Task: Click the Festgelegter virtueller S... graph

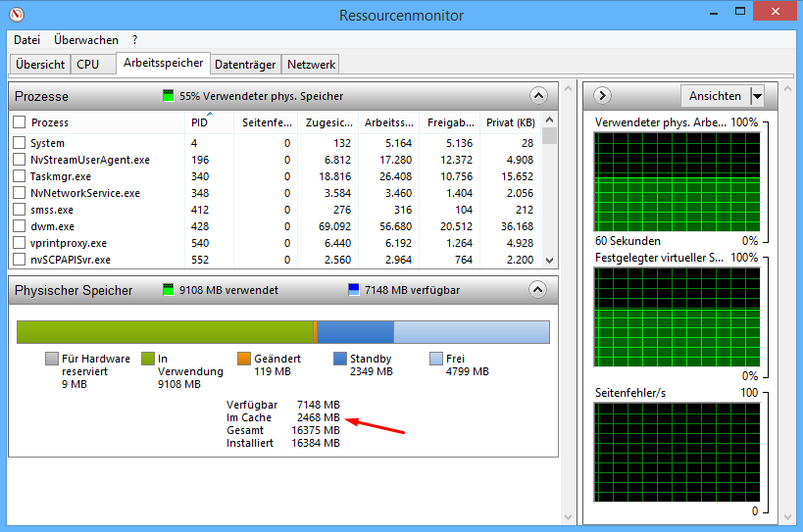Action: coord(678,317)
